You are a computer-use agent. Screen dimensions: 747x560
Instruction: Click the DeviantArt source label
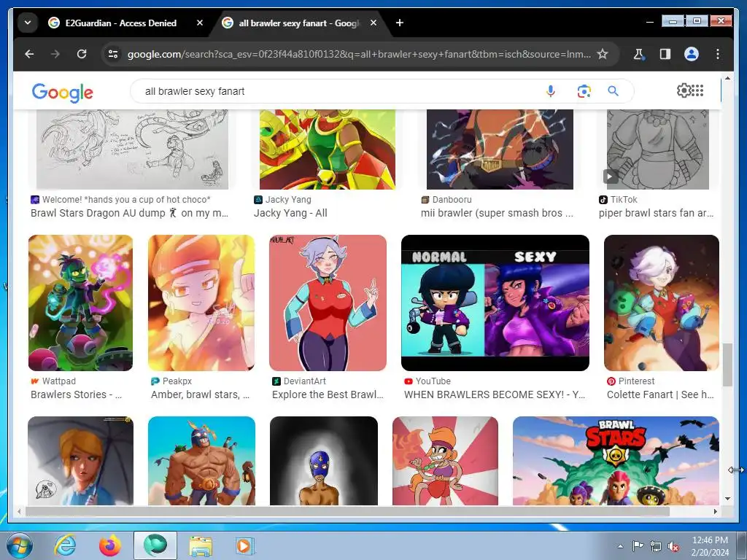pos(304,381)
